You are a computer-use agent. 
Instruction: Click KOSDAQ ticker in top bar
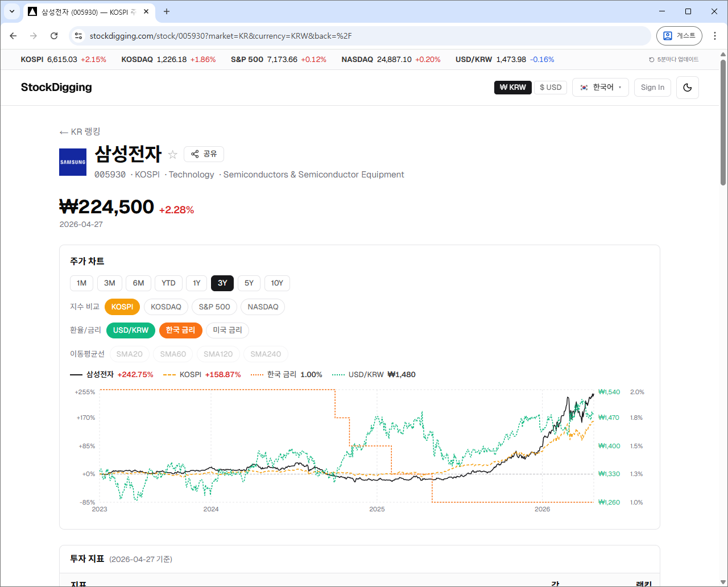(x=168, y=60)
